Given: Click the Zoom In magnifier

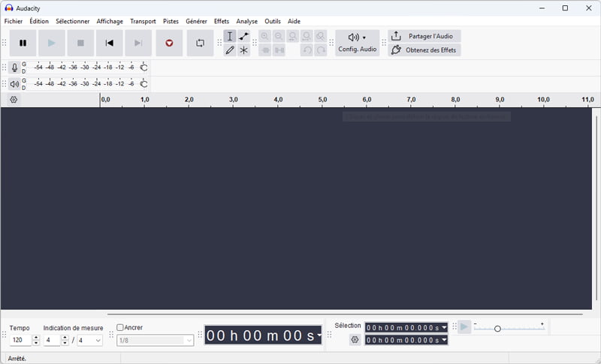Looking at the screenshot, I should pos(264,36).
